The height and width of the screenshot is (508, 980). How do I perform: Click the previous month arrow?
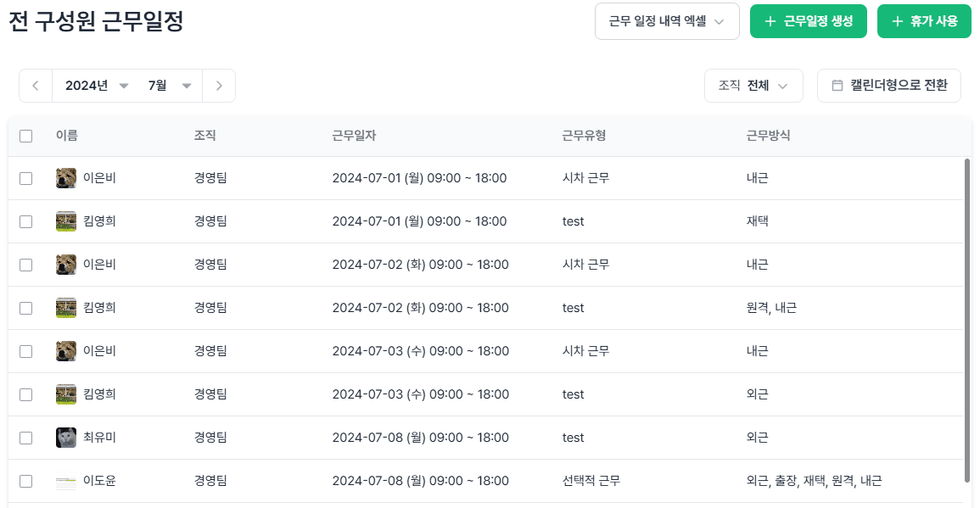click(36, 85)
